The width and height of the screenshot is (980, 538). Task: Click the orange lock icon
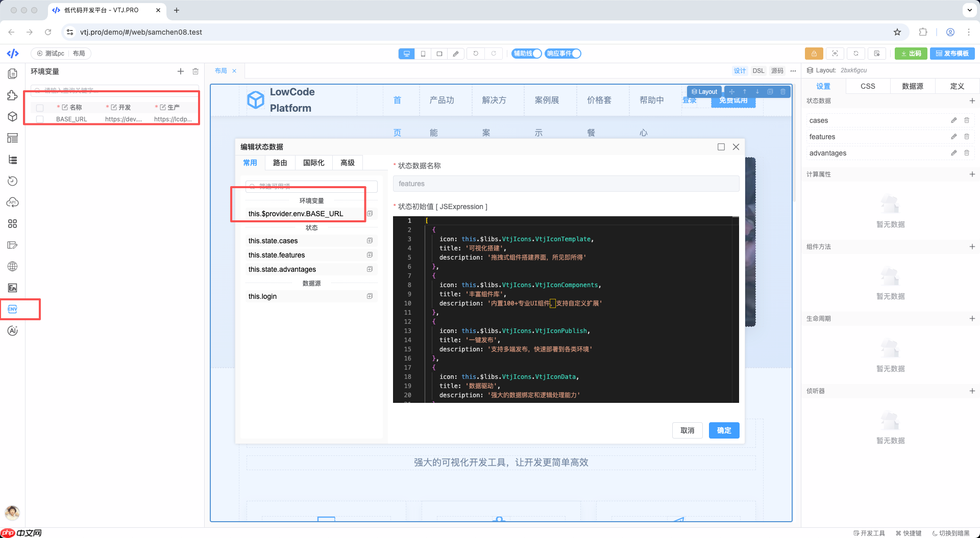click(814, 54)
